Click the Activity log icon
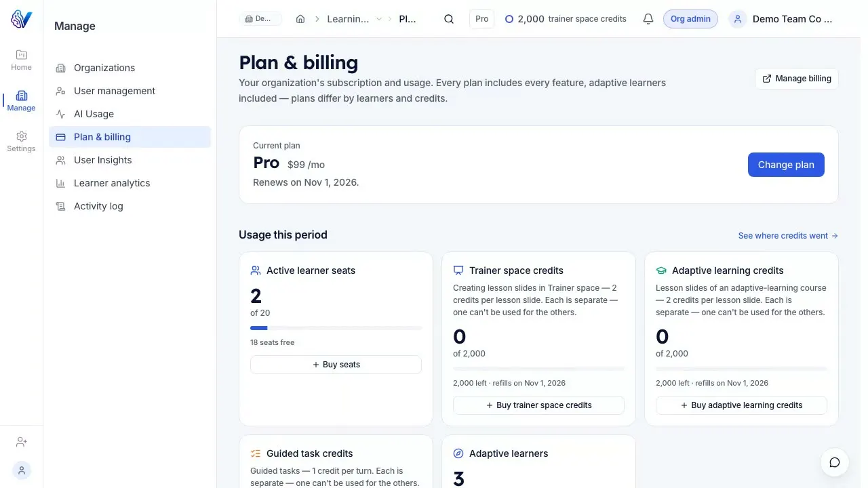868x488 pixels. [60, 206]
